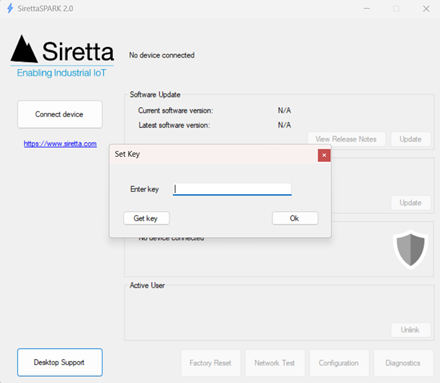Click the Desktop Support button
440x383 pixels.
(60, 362)
